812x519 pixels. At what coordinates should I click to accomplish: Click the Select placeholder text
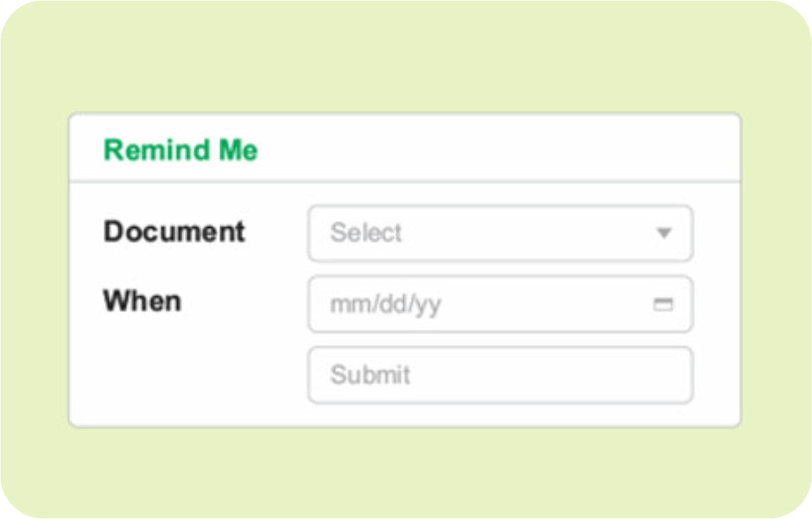pos(366,233)
